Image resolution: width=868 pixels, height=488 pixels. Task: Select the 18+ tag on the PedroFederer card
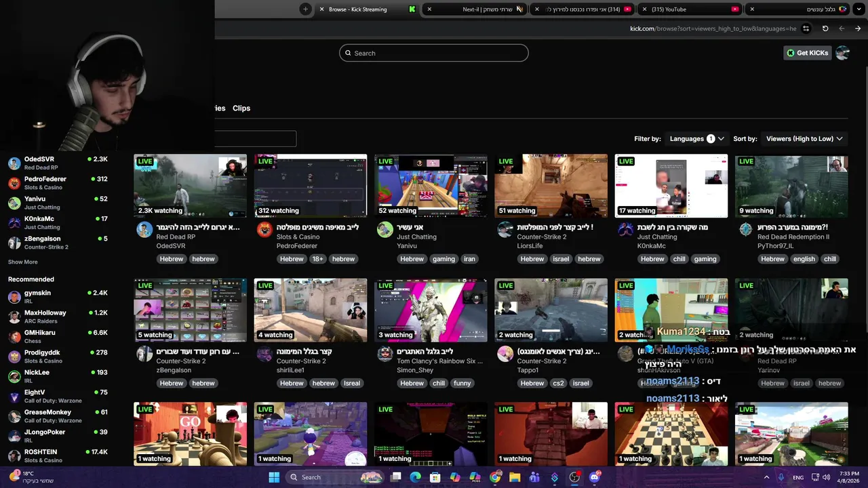click(x=318, y=259)
